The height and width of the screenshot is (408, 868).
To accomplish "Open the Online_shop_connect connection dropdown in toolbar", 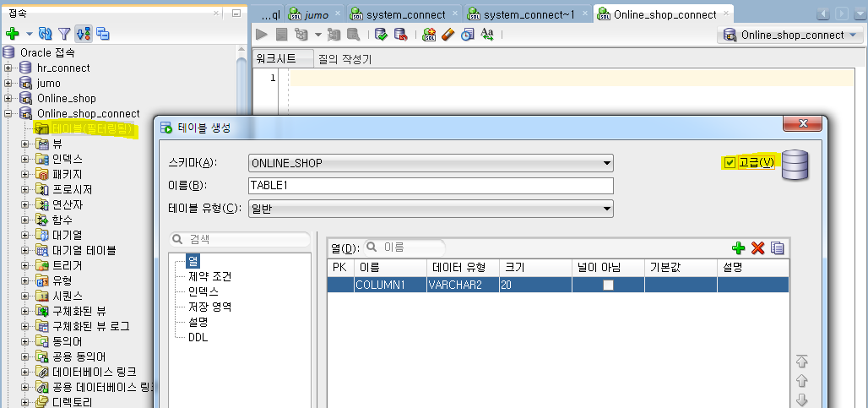I will [789, 35].
